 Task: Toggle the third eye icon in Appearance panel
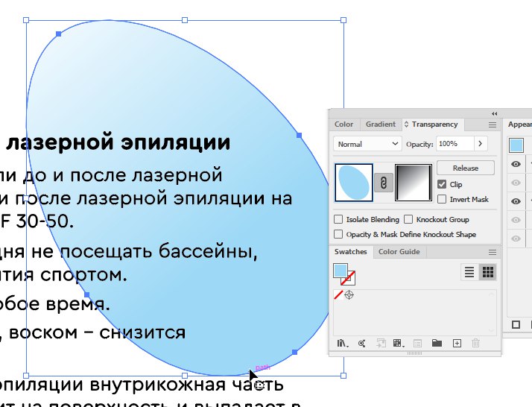tap(516, 201)
